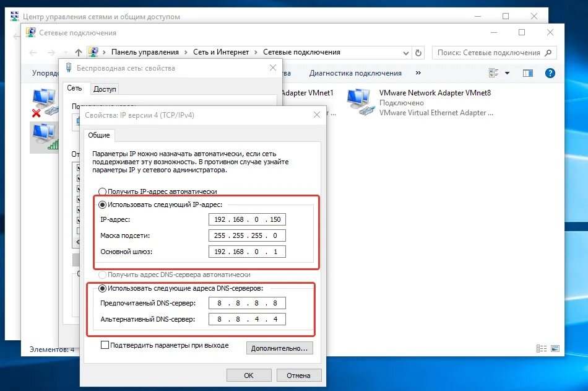This screenshot has width=588, height=391.
Task: Switch to details view icon in status bar
Action: 541,349
